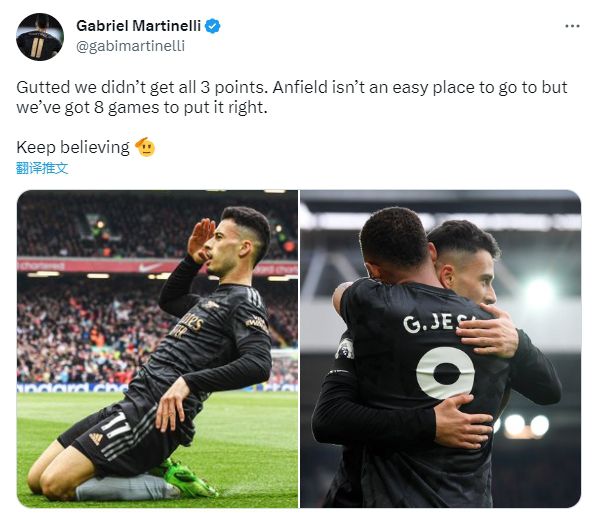Screen dimensions: 596x519
Task: Open Gabriel Martinelli's round profile avatar
Action: (40, 37)
